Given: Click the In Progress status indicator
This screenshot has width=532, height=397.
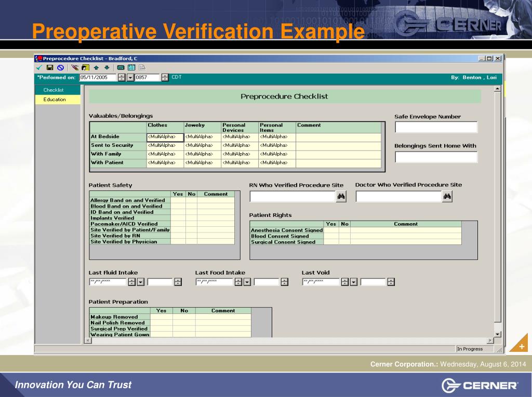Looking at the screenshot, I should [x=470, y=349].
